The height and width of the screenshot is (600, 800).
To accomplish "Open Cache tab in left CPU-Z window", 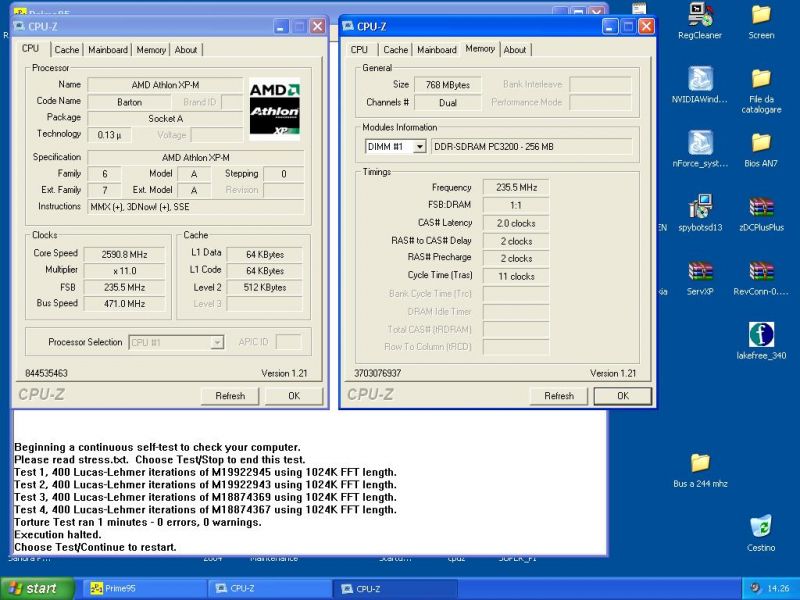I will pyautogui.click(x=67, y=50).
